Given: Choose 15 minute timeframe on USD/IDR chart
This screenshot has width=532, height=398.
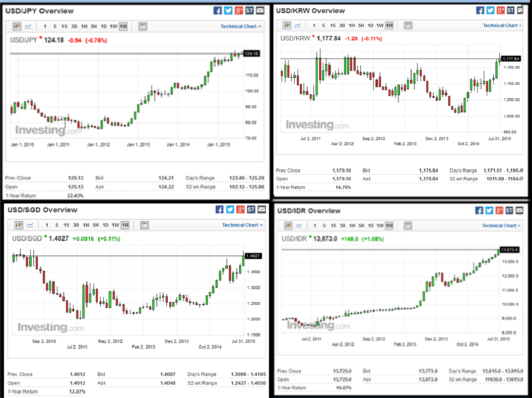Looking at the screenshot, I should [x=334, y=226].
